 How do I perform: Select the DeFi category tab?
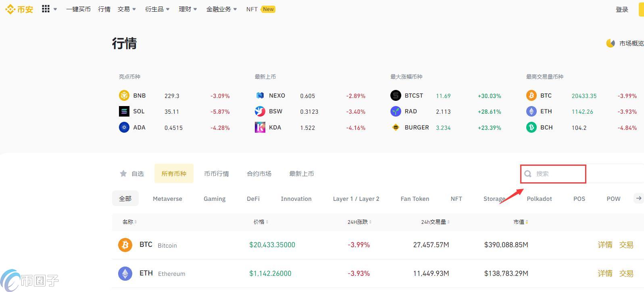[253, 198]
